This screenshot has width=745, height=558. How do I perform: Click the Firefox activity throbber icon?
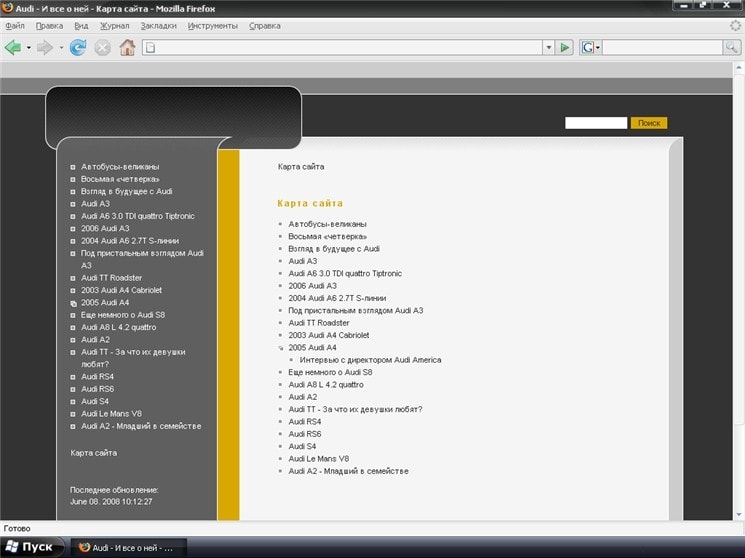[x=735, y=25]
